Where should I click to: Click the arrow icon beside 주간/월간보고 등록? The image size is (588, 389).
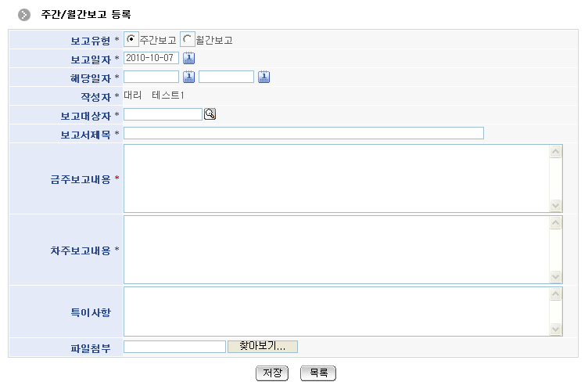pyautogui.click(x=25, y=15)
